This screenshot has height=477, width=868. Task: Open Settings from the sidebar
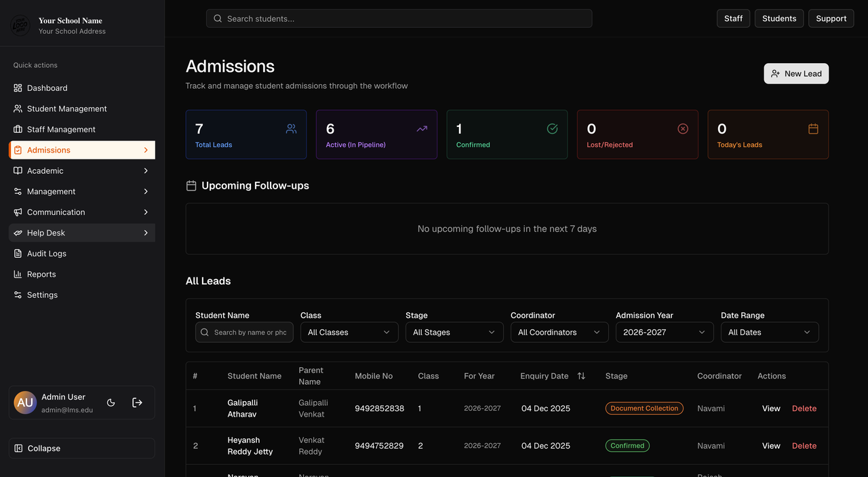point(82,295)
